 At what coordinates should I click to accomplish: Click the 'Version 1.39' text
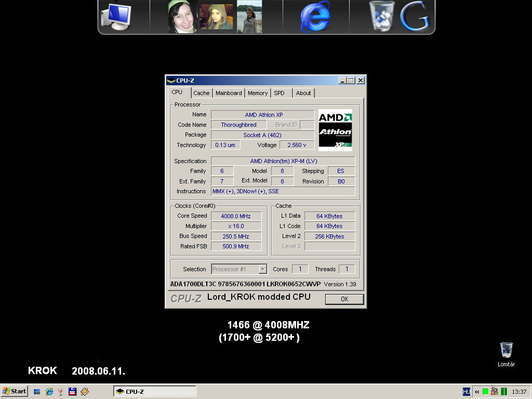coord(340,284)
